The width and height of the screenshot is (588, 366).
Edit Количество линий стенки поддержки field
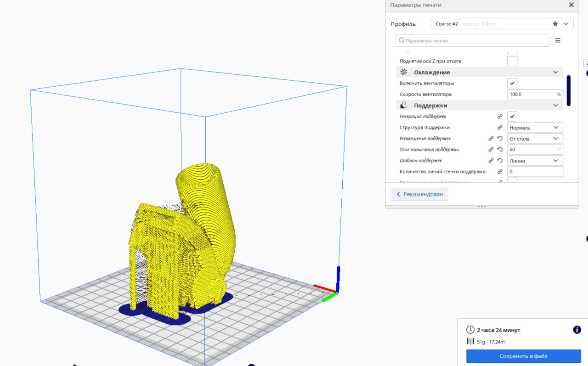535,172
